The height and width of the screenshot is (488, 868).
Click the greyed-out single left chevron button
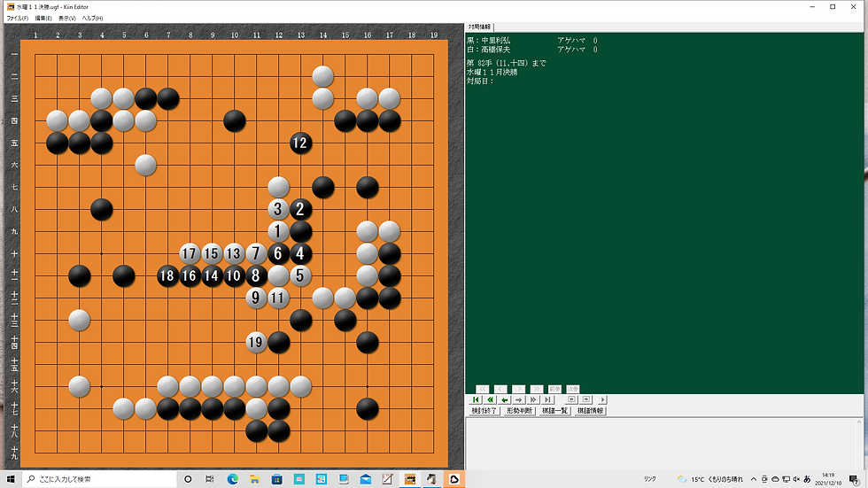point(500,389)
